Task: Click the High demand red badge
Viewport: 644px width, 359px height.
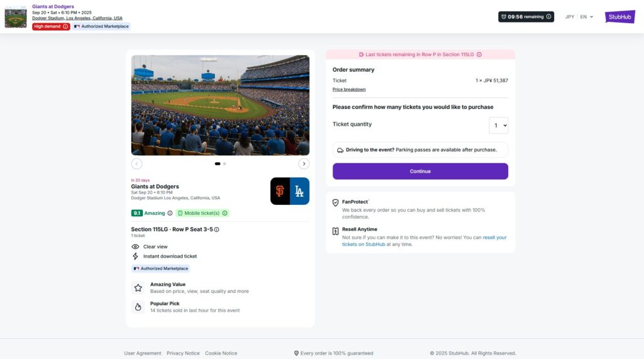Action: pos(51,26)
